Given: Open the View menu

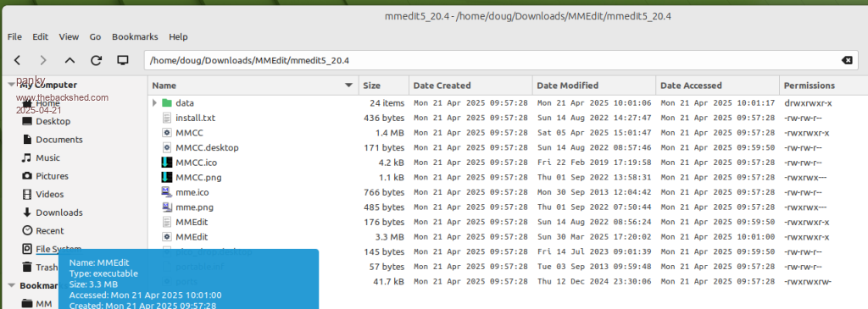Looking at the screenshot, I should 69,36.
